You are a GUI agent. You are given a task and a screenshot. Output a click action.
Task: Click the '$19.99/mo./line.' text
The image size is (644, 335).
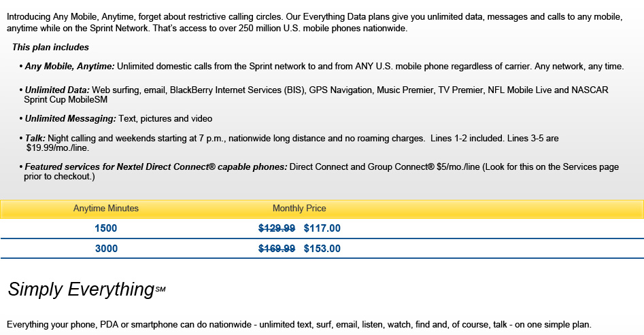58,148
